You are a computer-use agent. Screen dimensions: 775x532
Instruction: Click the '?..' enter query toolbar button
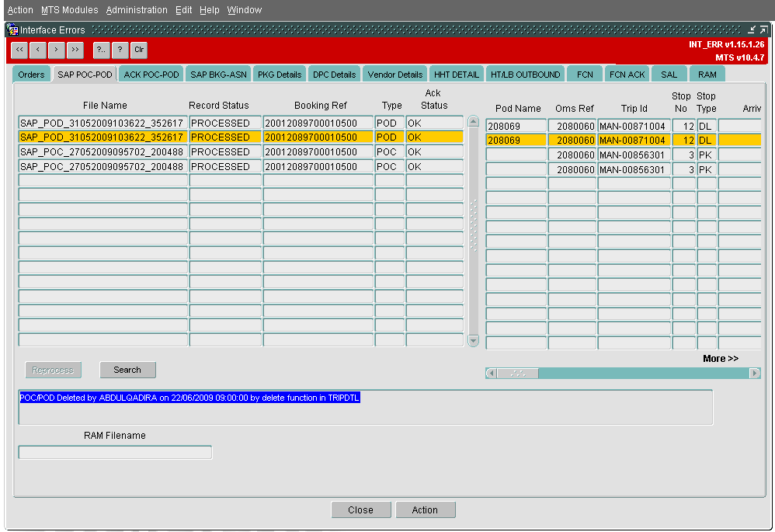101,50
